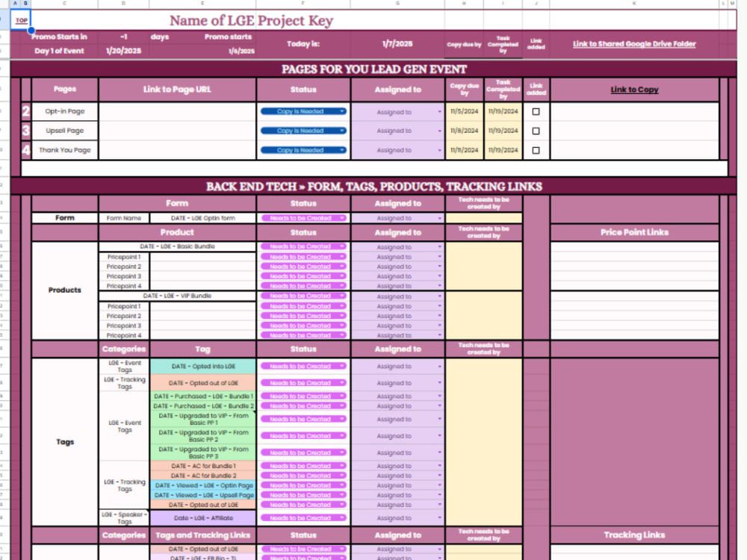Click the Link to Page URL cell for Opt-in Page
The image size is (747, 560).
(177, 112)
